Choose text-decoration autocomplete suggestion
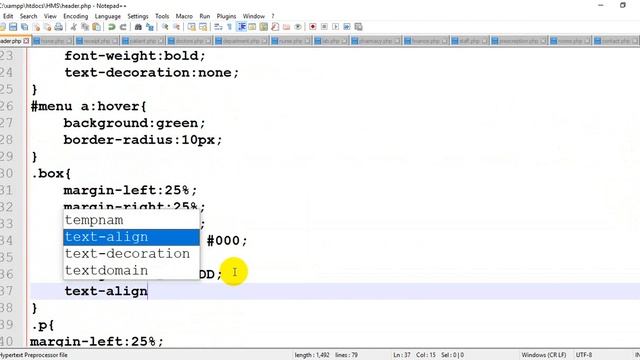Screen dimensions: 640x360 pyautogui.click(x=131, y=254)
